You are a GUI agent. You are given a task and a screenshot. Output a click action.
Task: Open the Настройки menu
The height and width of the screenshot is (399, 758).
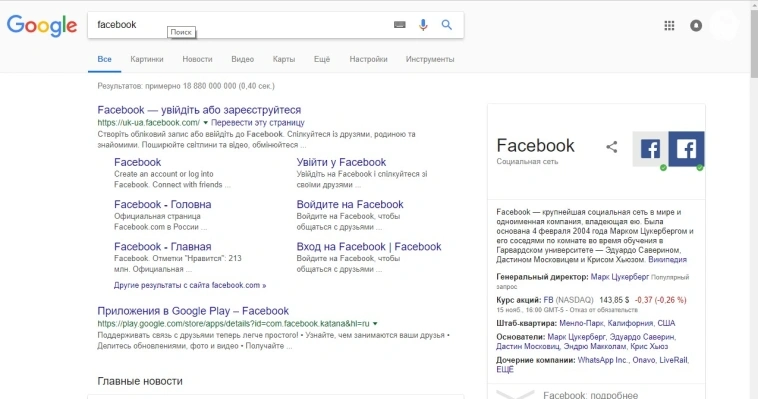click(x=368, y=59)
